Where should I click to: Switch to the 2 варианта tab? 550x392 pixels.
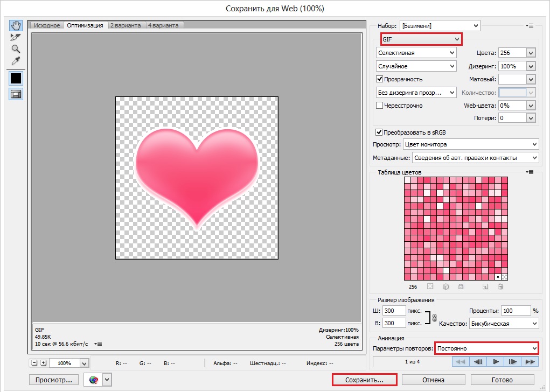tap(126, 25)
